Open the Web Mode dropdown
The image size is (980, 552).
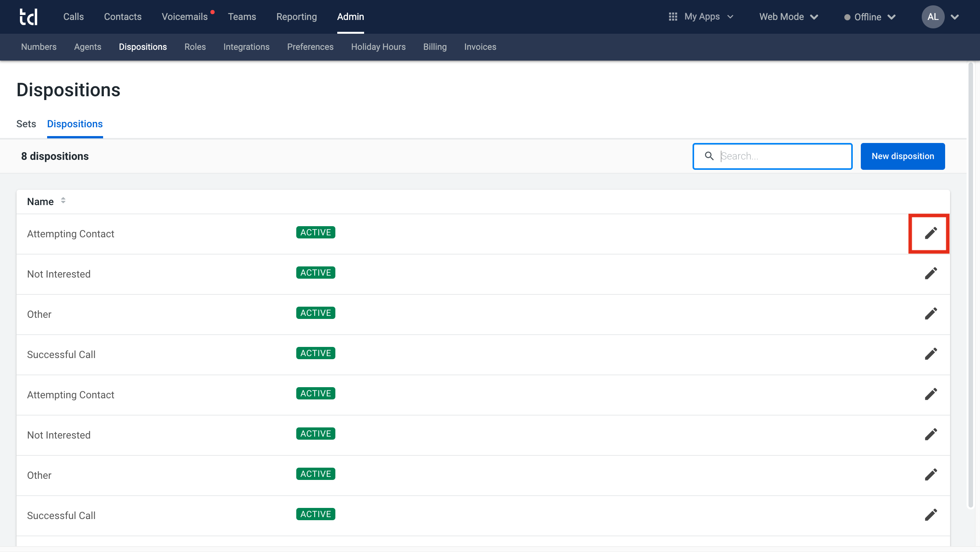click(789, 17)
